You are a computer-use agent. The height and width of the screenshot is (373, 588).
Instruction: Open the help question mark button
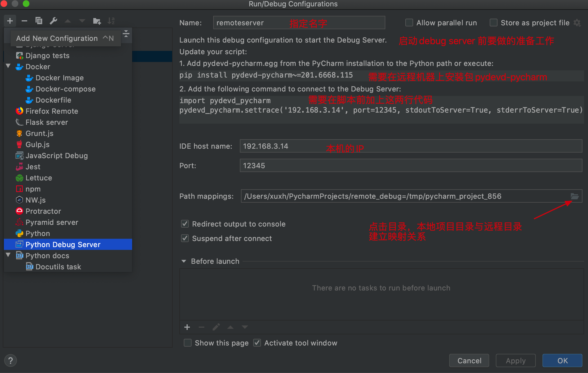(11, 361)
